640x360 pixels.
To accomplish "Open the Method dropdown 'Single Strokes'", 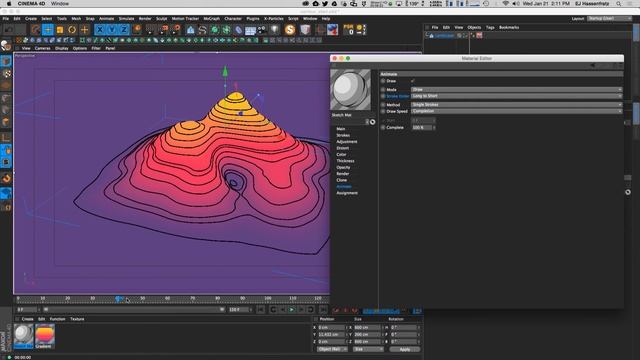I will coord(516,105).
